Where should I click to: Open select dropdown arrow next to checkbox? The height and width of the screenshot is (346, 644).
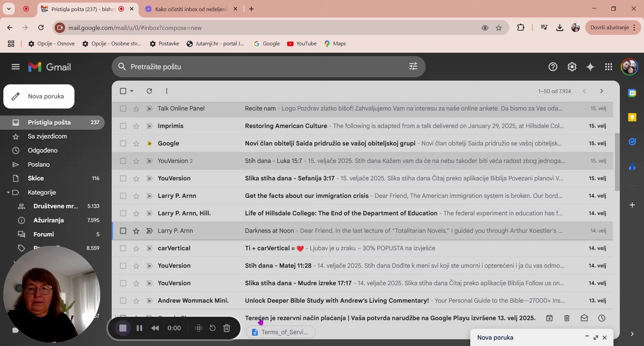tap(132, 91)
